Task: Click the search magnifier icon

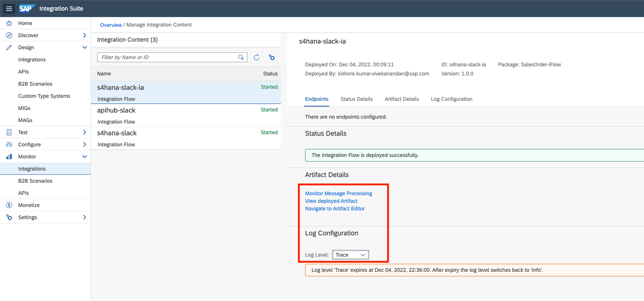Action: coord(241,57)
